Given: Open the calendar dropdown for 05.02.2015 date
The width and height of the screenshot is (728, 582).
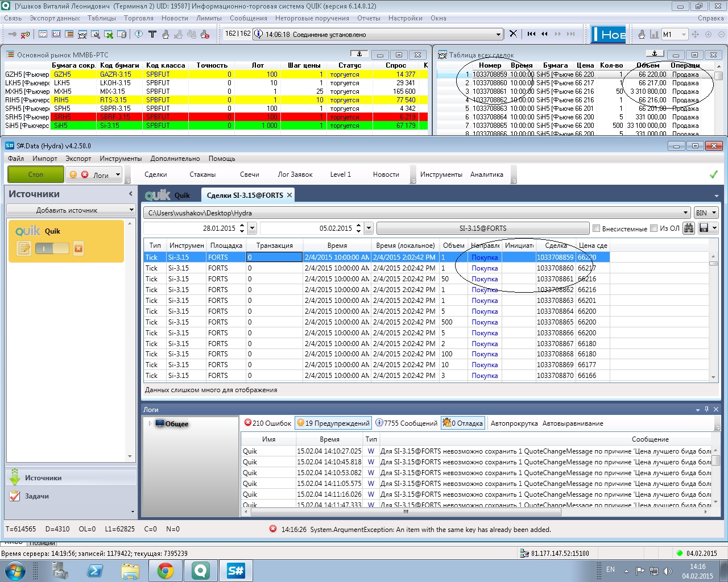Looking at the screenshot, I should pyautogui.click(x=369, y=228).
